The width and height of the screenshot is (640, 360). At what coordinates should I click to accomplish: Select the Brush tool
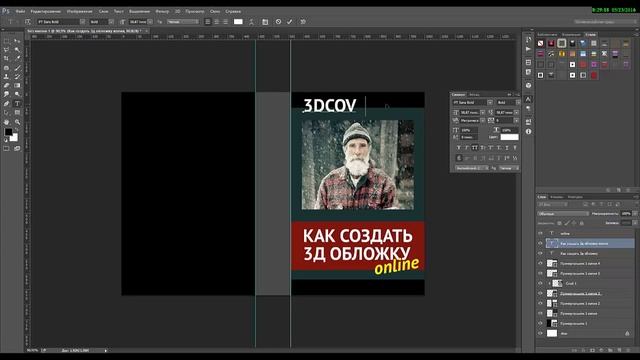pyautogui.click(x=17, y=68)
